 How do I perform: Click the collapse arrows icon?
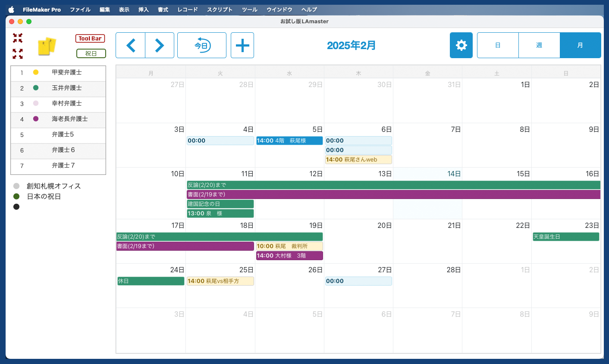pyautogui.click(x=18, y=38)
